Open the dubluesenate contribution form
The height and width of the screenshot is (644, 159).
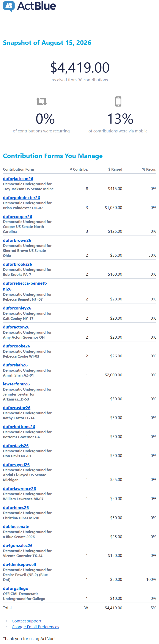(x=16, y=526)
